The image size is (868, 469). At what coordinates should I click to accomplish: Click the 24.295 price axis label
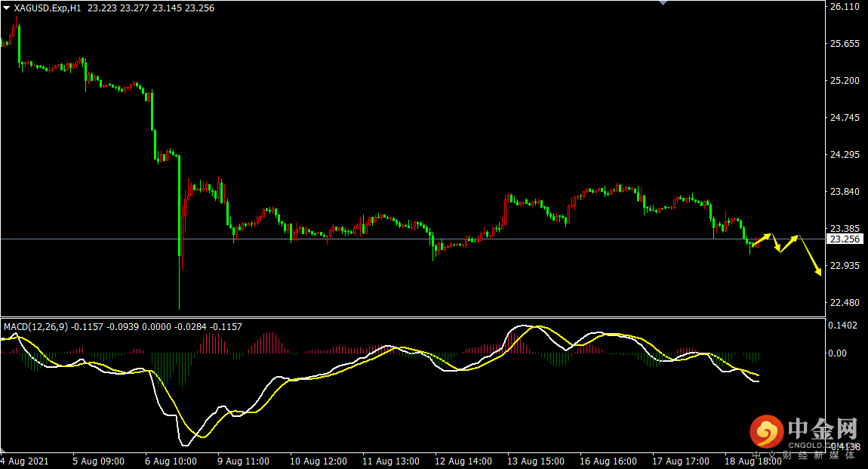845,155
